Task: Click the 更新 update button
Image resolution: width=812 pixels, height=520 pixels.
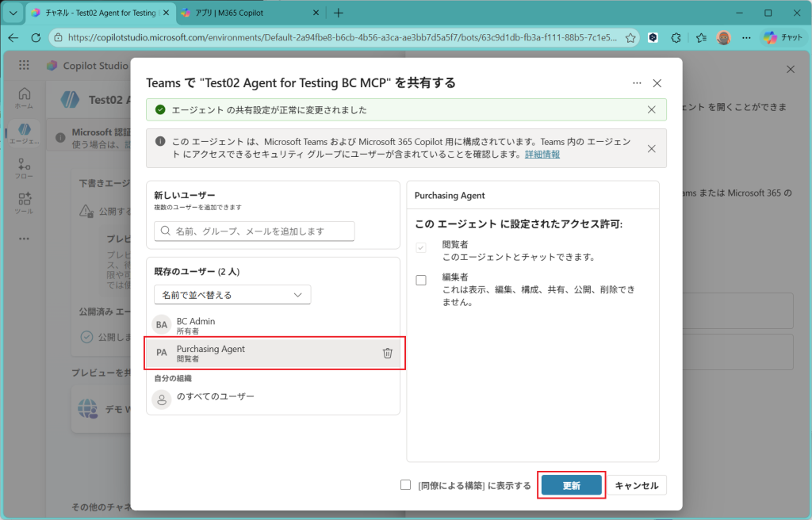Action: pyautogui.click(x=571, y=485)
